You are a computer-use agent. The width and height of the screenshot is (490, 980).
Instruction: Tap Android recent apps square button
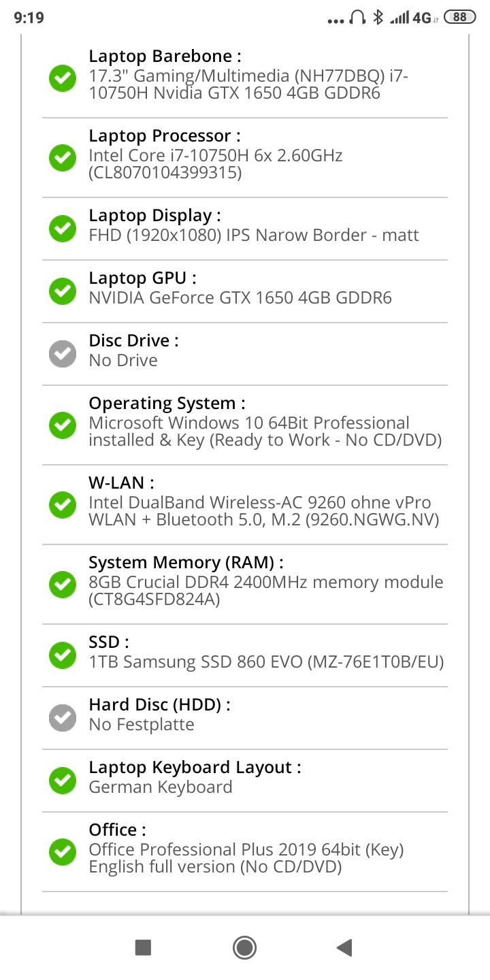tap(143, 947)
